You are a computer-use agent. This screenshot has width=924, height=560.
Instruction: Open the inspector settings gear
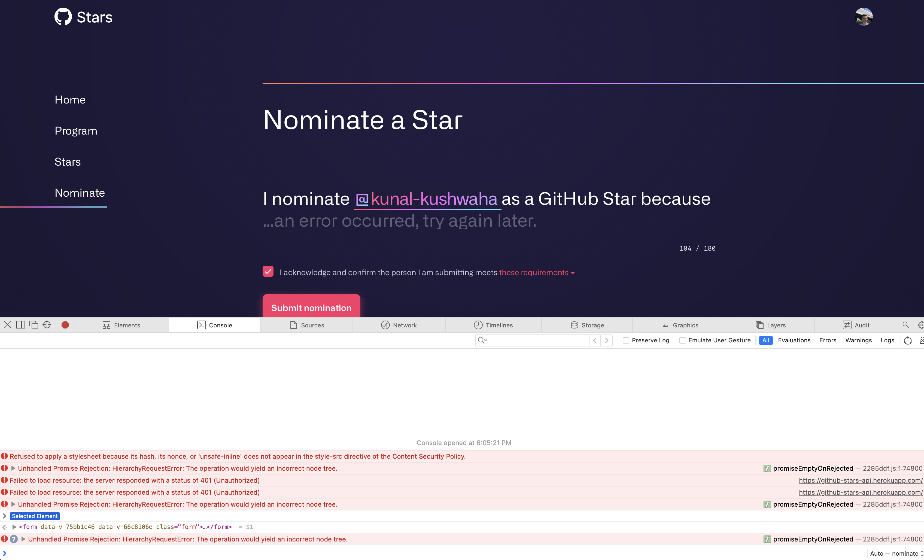(x=921, y=325)
